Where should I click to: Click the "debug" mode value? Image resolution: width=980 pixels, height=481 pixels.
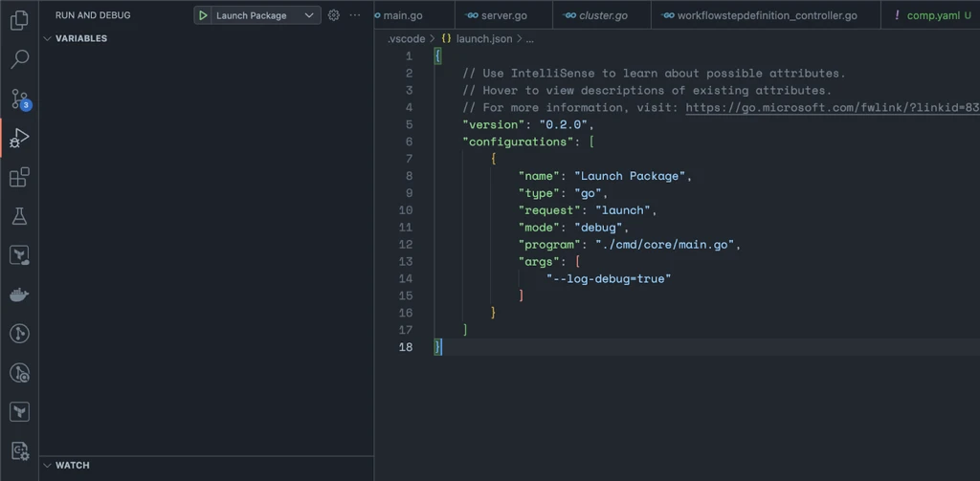(598, 228)
